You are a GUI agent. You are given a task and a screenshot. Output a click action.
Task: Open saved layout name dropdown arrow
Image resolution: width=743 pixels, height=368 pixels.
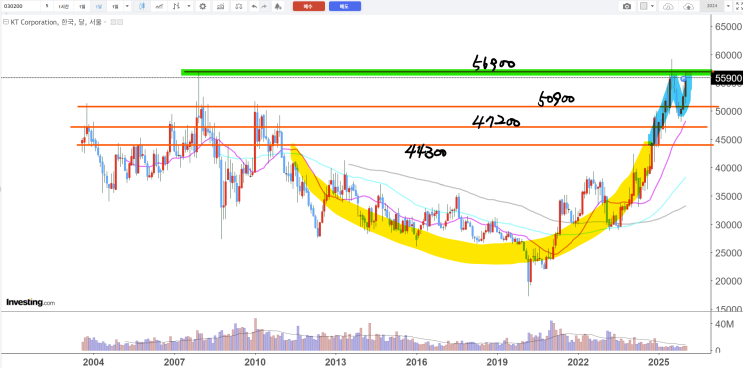point(728,6)
